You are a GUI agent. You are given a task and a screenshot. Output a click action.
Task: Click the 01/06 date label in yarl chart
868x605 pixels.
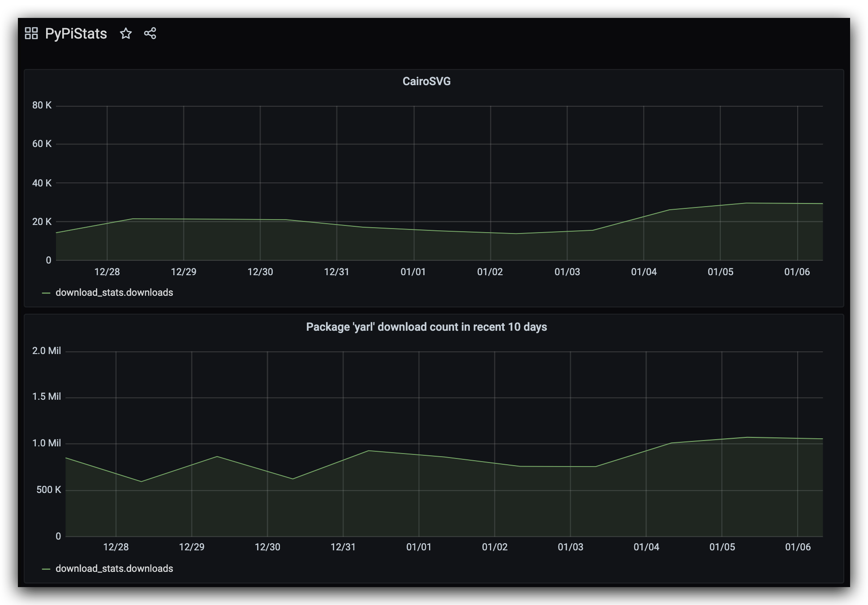click(x=798, y=547)
